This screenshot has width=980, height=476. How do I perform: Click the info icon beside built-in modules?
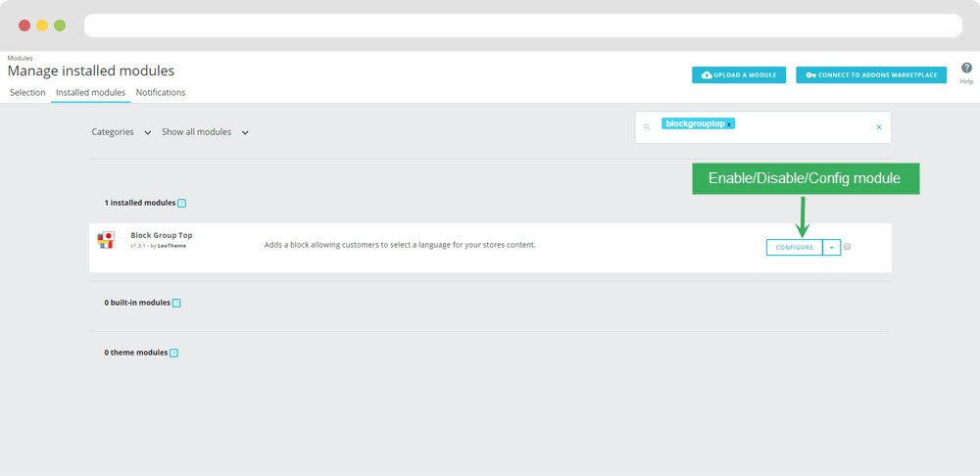176,304
